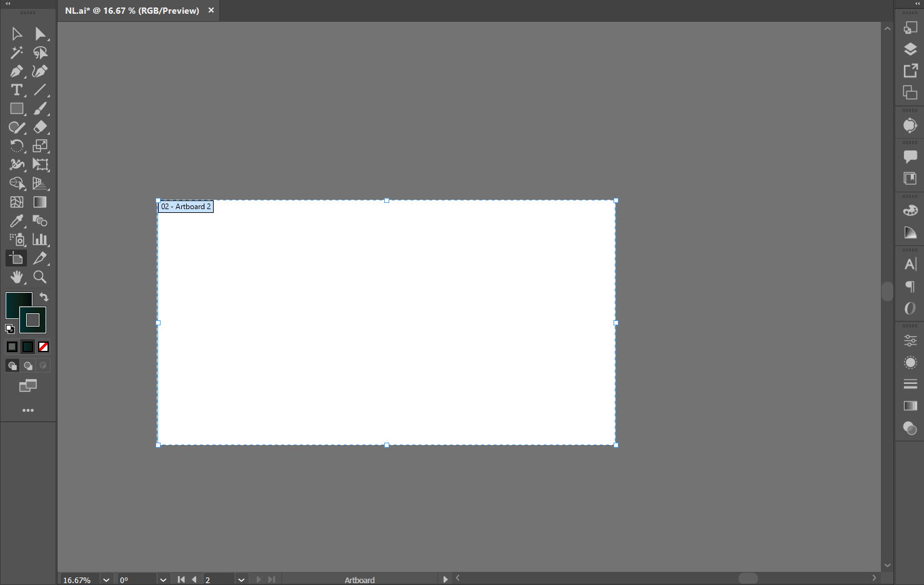Open the Stroke panel icon
This screenshot has width=924, height=585.
[x=910, y=384]
